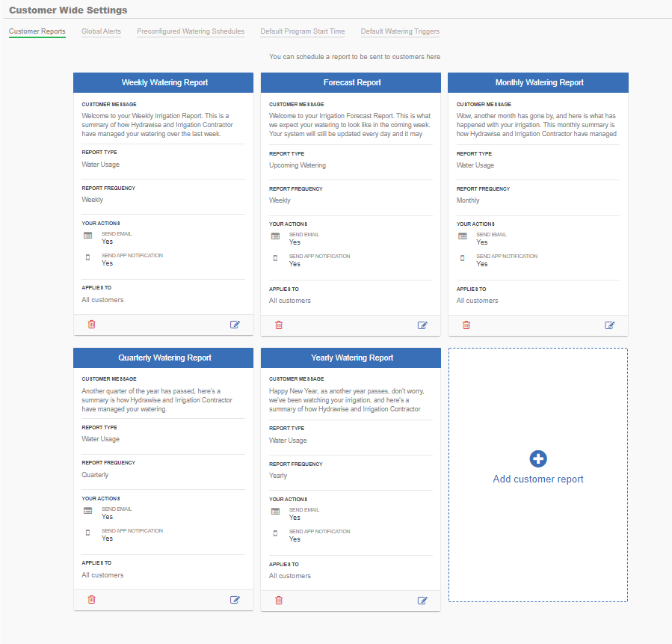The height and width of the screenshot is (644, 672).
Task: Edit the Quarterly Watering Report
Action: pyautogui.click(x=235, y=600)
